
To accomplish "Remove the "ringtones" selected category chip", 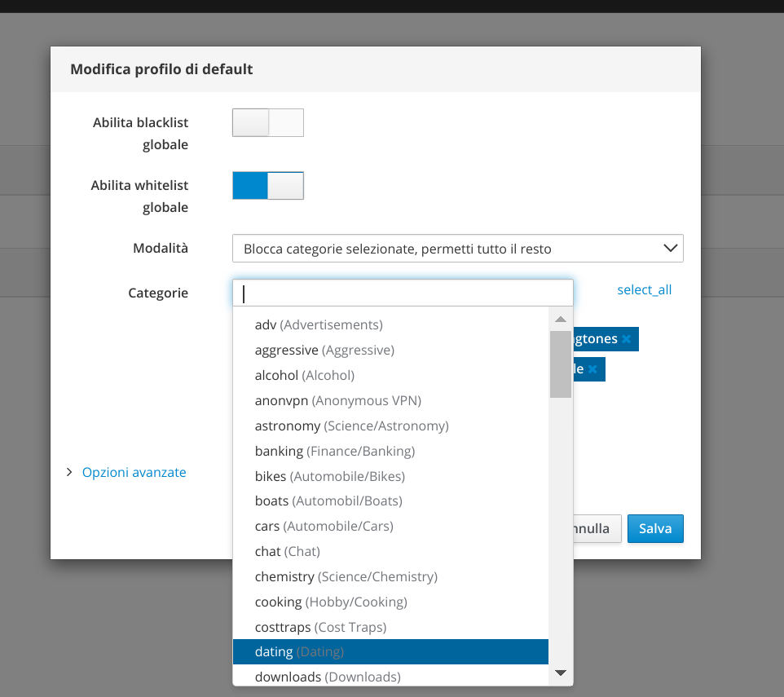I will pyautogui.click(x=626, y=338).
